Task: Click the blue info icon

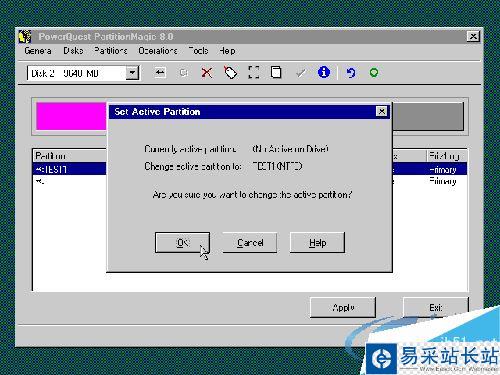Action: [x=324, y=72]
